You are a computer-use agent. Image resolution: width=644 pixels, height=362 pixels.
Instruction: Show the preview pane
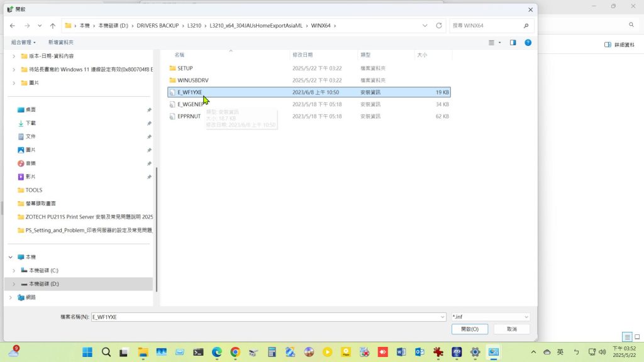pos(513,42)
